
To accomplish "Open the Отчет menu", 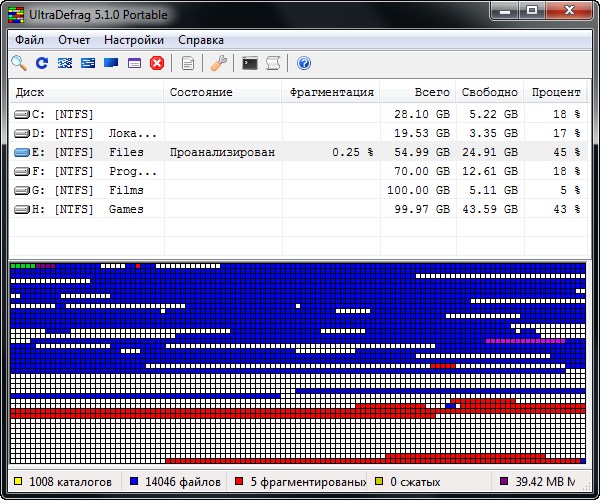I will tap(74, 40).
